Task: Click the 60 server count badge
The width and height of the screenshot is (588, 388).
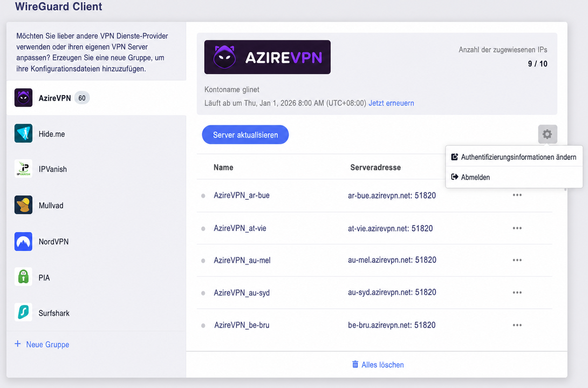Action: [82, 98]
